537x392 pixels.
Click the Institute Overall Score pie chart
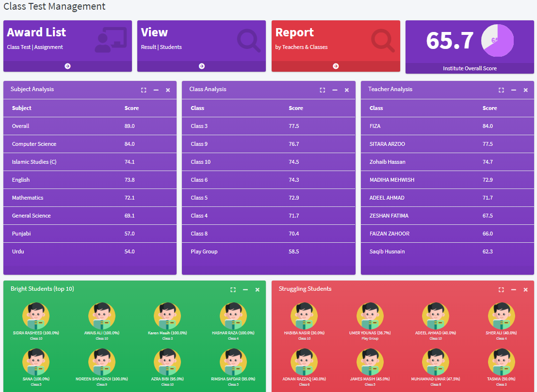click(x=497, y=40)
